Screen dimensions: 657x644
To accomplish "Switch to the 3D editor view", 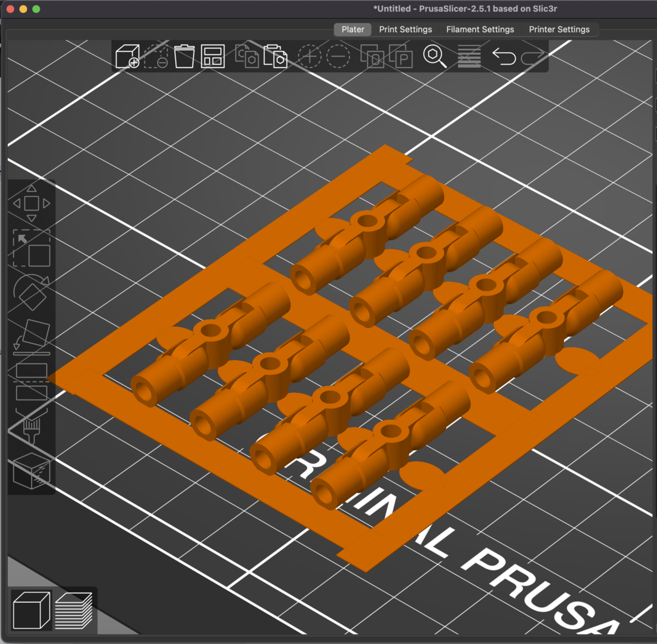I will point(32,610).
